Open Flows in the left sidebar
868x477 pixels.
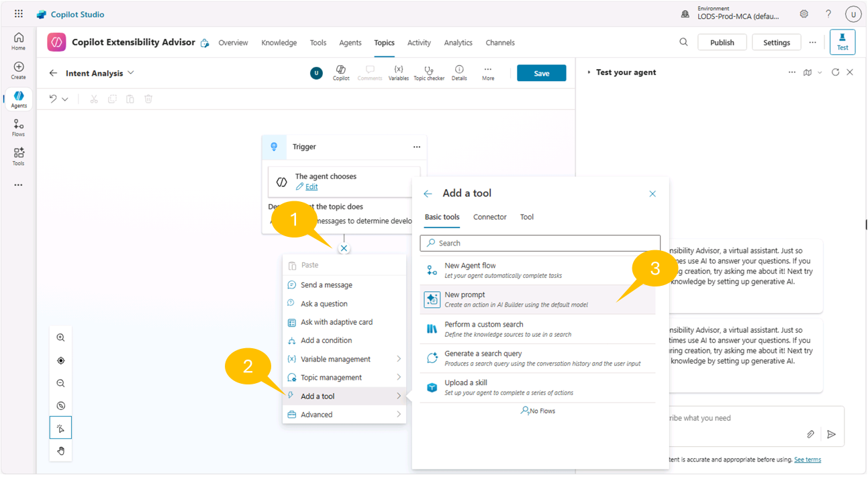[x=18, y=128]
